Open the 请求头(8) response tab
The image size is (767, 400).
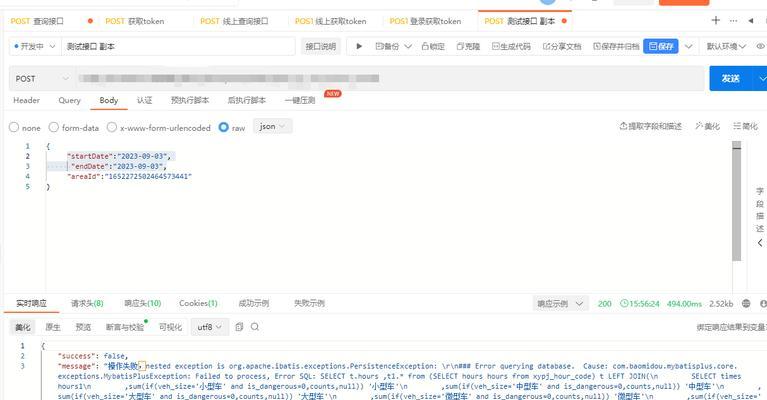(87, 303)
